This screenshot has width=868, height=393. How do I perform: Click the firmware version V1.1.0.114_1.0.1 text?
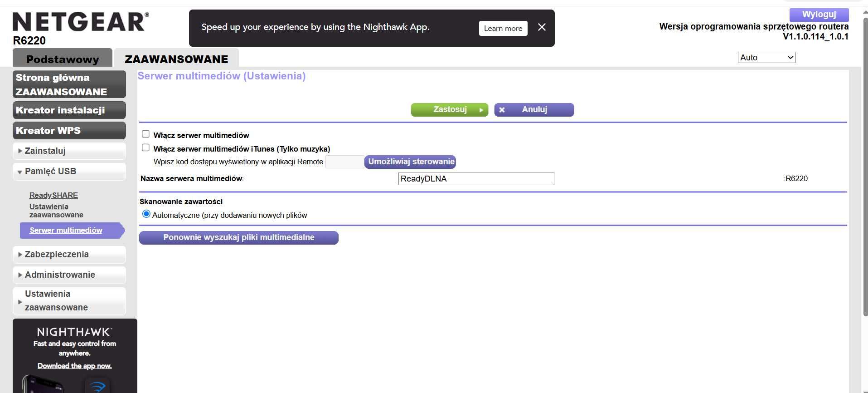point(815,37)
